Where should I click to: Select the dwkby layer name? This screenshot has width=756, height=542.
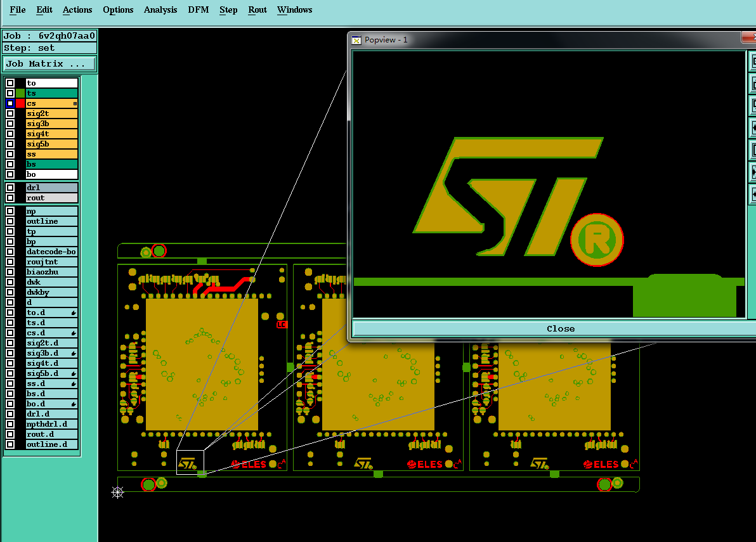coord(51,292)
